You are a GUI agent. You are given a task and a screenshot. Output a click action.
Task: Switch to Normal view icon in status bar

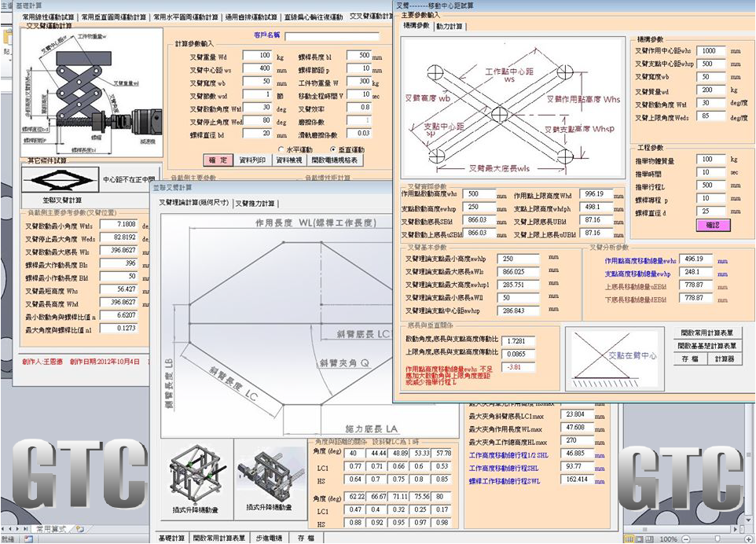[x=629, y=538]
